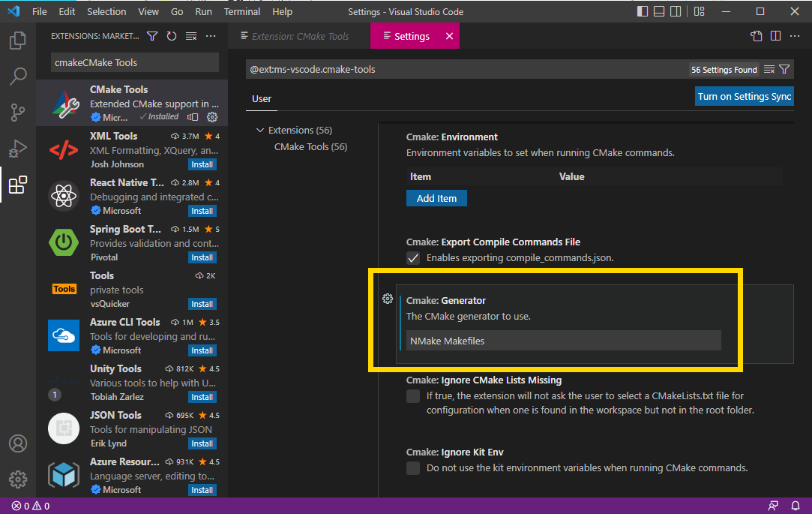
Task: Customize layout icon in title bar
Action: [x=699, y=11]
